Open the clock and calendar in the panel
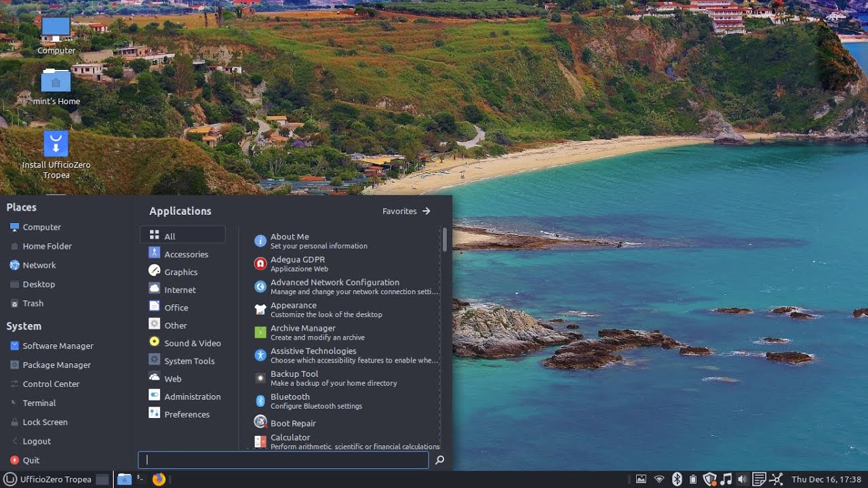Image resolution: width=868 pixels, height=488 pixels. (827, 479)
